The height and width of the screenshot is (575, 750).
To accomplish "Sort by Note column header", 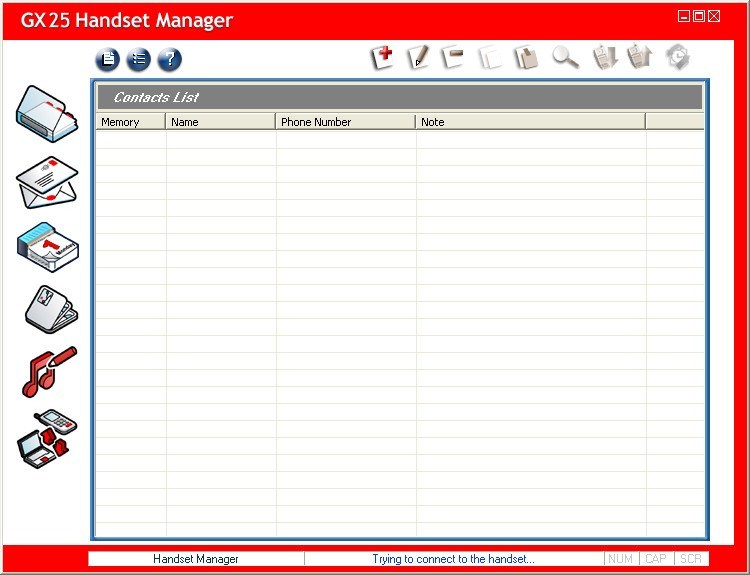I will point(530,122).
